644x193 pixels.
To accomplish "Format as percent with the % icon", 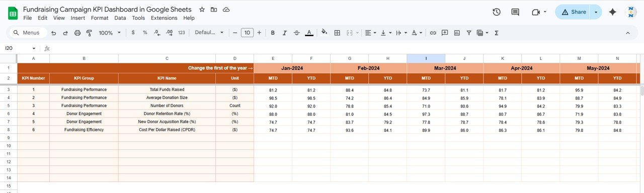I will 145,33.
